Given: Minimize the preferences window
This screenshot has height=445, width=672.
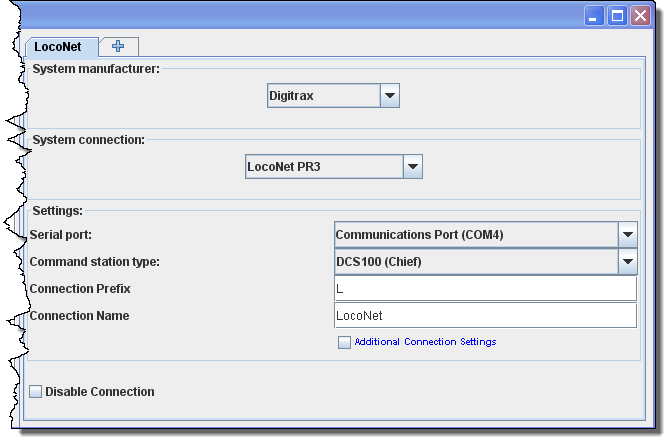Looking at the screenshot, I should (x=595, y=15).
